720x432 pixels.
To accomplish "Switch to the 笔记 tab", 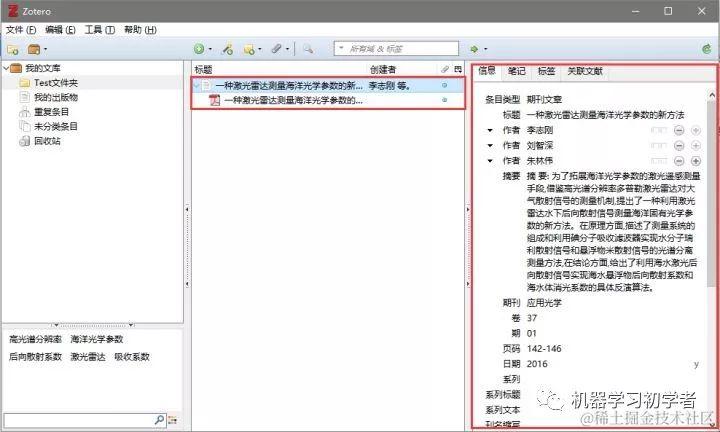I will [516, 71].
